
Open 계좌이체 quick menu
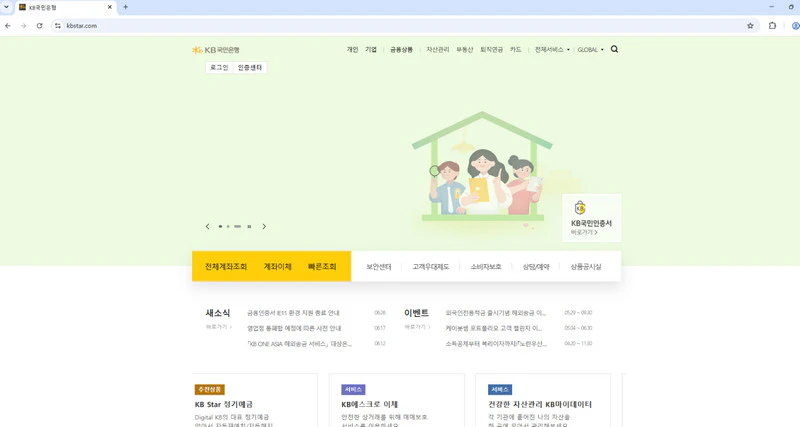tap(278, 266)
